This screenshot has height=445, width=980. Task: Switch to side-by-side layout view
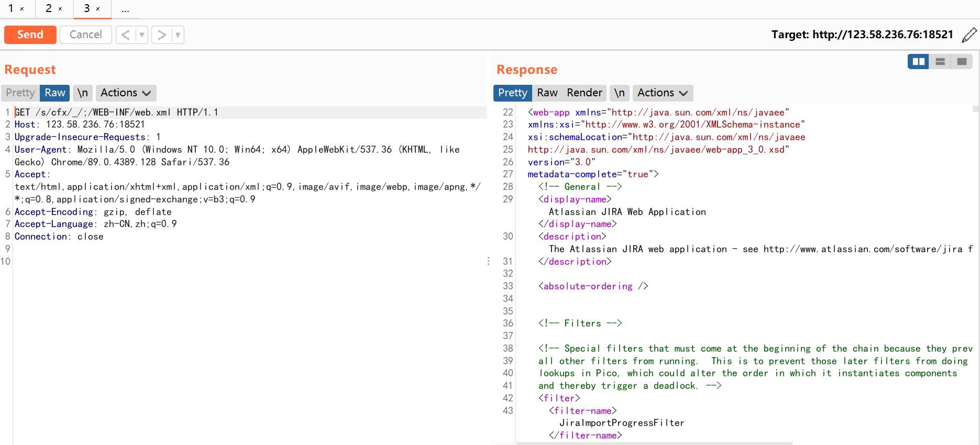click(918, 62)
